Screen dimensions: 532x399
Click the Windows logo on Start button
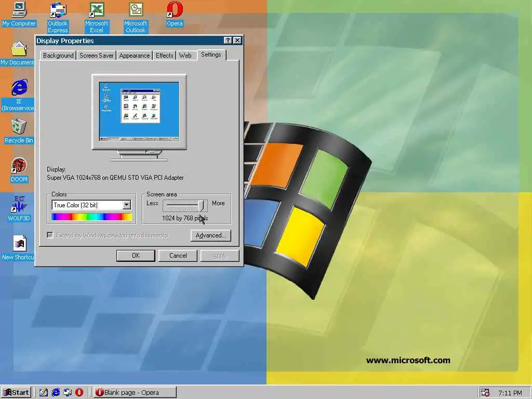pos(7,393)
